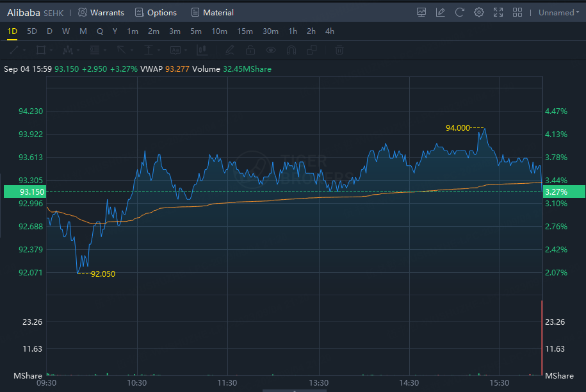Viewport: 586px width, 392px height.
Task: Click the chart monitor icon in header
Action: [421, 12]
